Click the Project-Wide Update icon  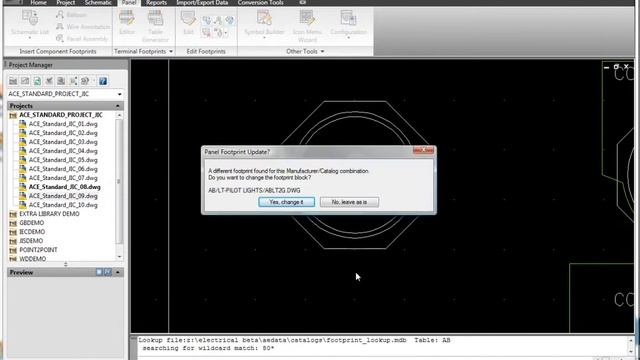[x=61, y=81]
